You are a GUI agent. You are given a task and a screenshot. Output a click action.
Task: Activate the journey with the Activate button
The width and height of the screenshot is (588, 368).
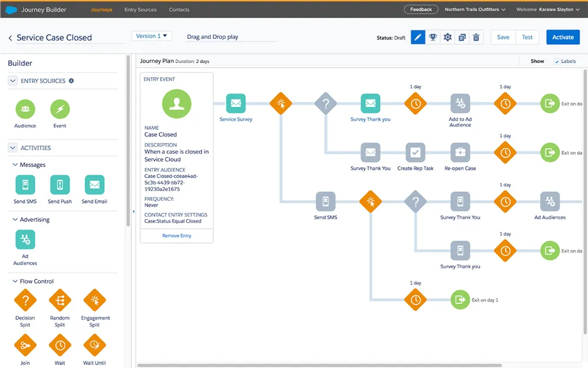coord(563,37)
